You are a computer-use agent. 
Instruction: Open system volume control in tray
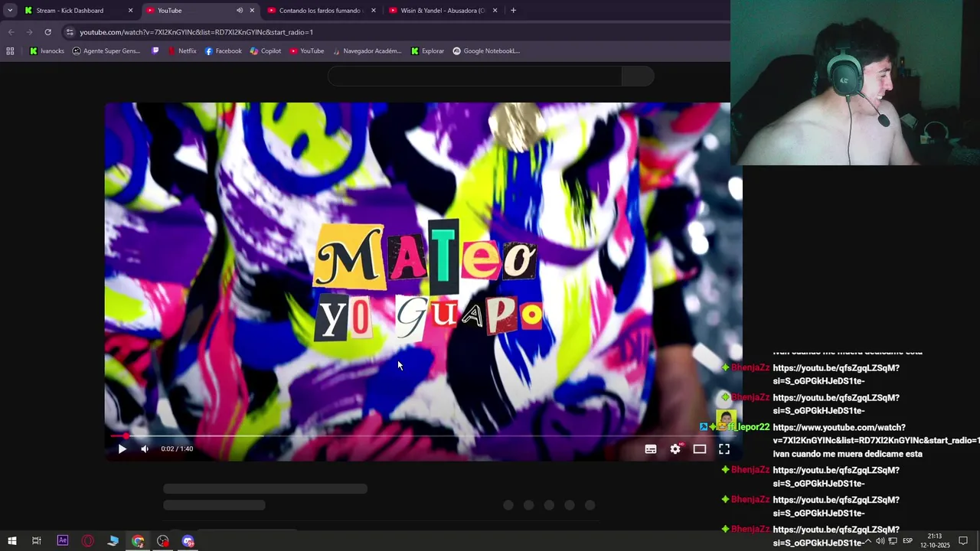pos(880,541)
